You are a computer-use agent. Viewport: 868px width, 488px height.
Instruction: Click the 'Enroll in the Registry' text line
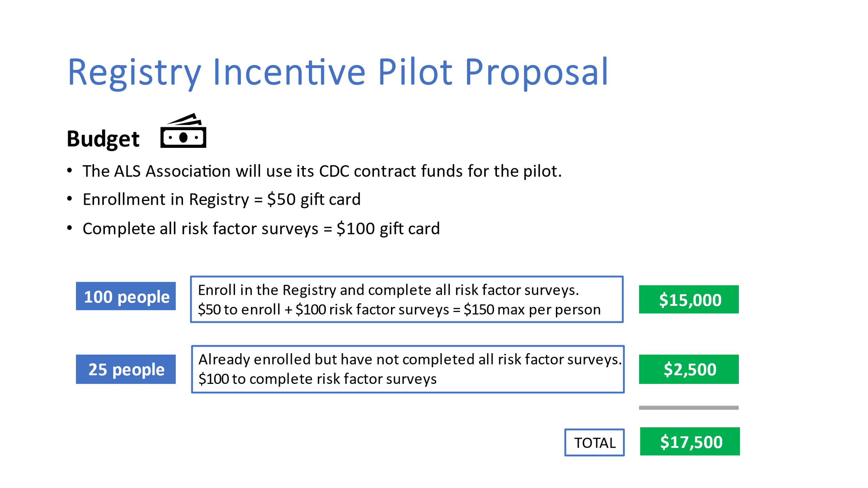click(x=388, y=290)
